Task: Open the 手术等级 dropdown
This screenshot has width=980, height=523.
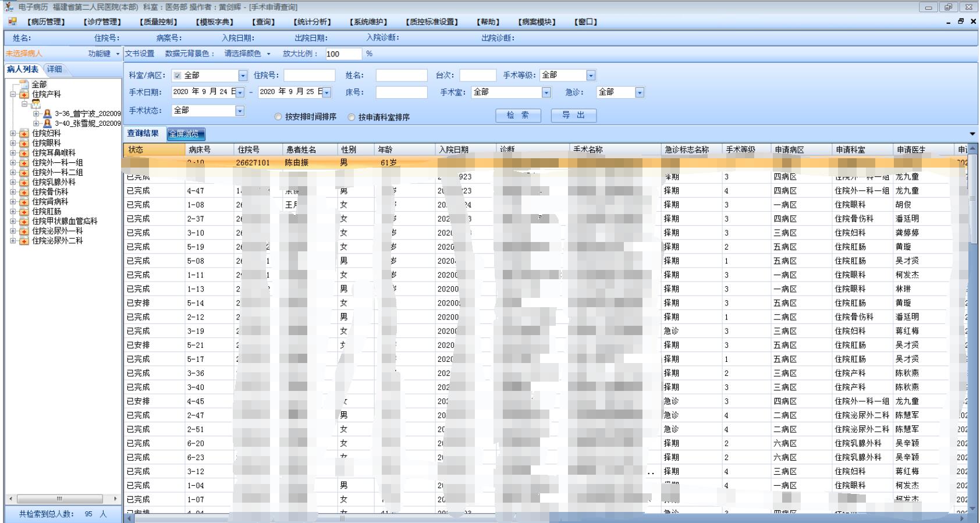Action: (591, 76)
